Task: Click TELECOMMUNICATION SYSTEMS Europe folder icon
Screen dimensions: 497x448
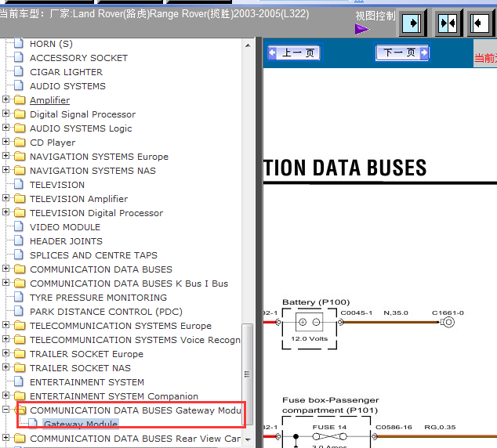Action: pos(20,326)
